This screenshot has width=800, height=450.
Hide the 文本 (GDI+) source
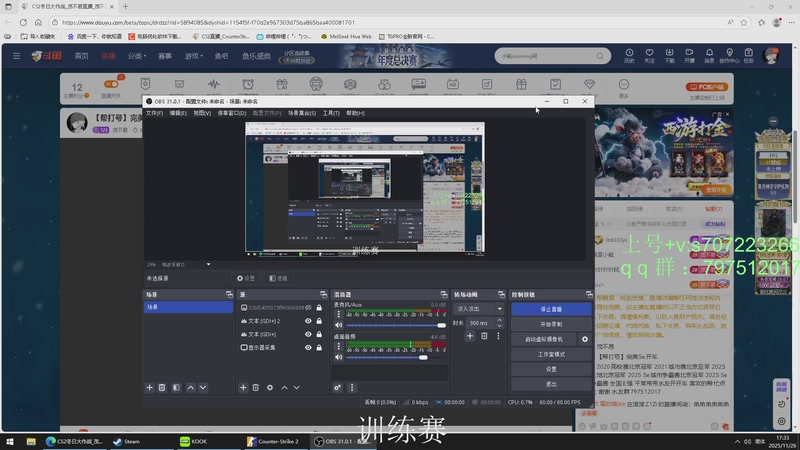[308, 334]
